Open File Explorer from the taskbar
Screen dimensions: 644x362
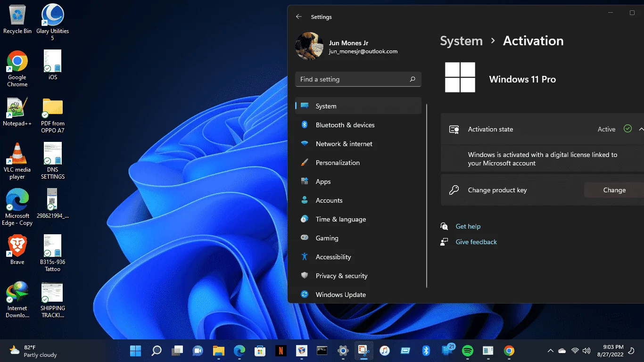[219, 351]
